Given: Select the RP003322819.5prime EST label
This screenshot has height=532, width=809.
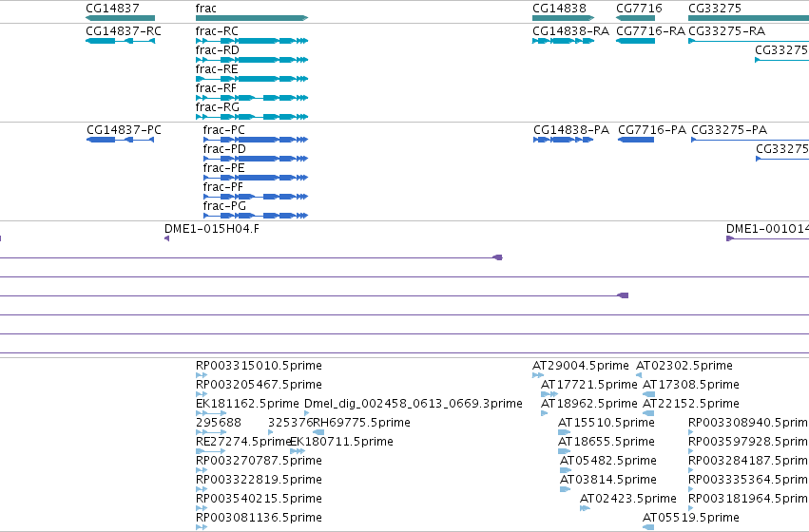Looking at the screenshot, I should 259,480.
